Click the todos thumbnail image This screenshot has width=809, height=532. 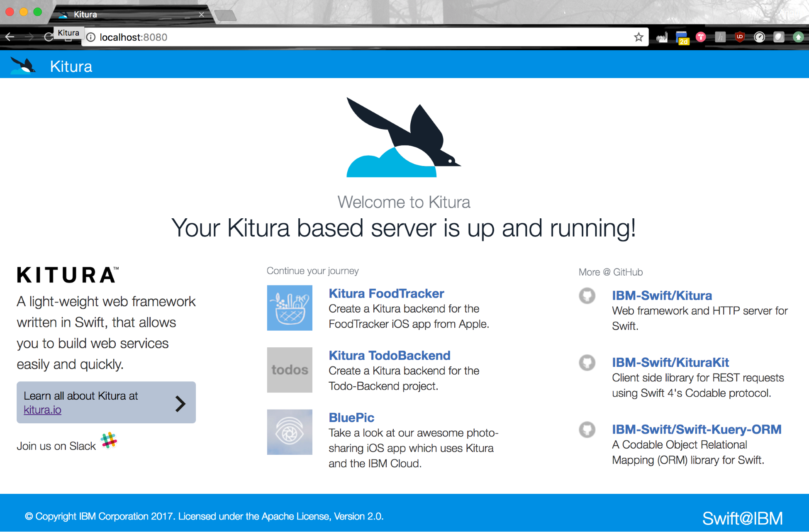tap(290, 370)
